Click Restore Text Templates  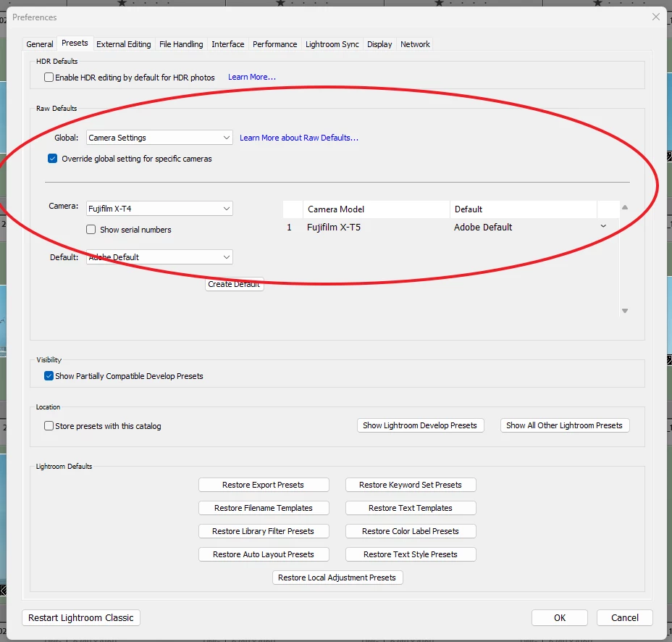pos(410,508)
